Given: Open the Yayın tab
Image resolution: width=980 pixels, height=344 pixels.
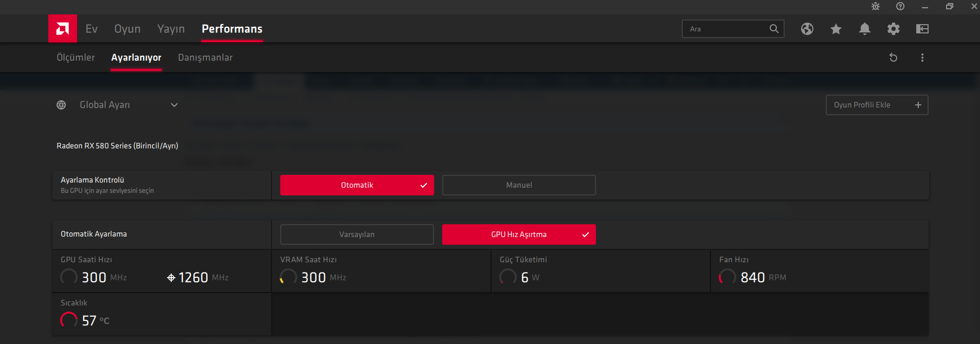Looking at the screenshot, I should click(171, 29).
